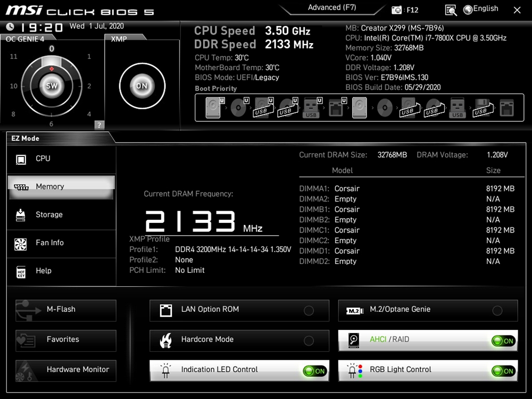Select legacy USB CD/DVD boot icon
This screenshot has height=399, width=532.
tap(434, 108)
